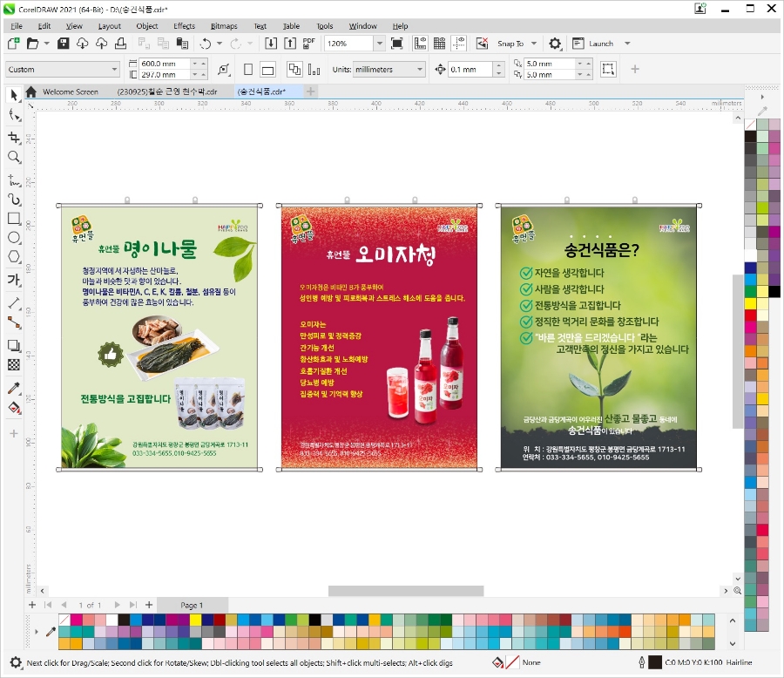Switch to Welcome Screen tab
The width and height of the screenshot is (784, 678).
[x=70, y=92]
